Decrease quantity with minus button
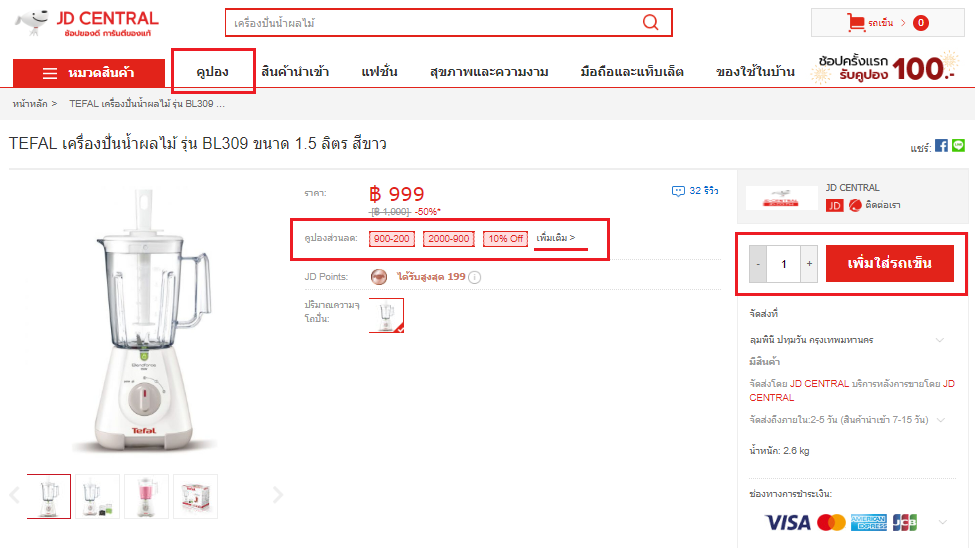The image size is (976, 548). click(758, 264)
